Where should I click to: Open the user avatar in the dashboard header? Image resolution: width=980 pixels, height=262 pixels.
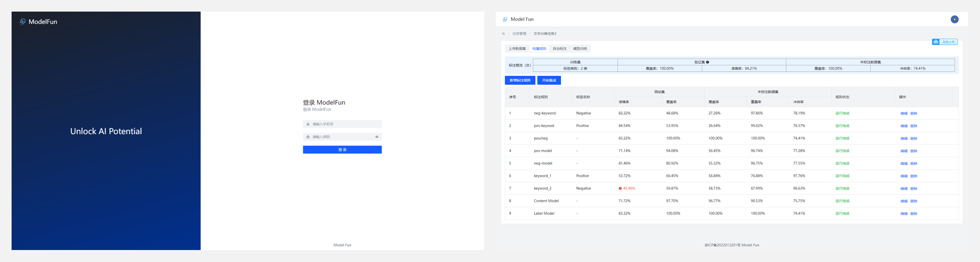954,19
